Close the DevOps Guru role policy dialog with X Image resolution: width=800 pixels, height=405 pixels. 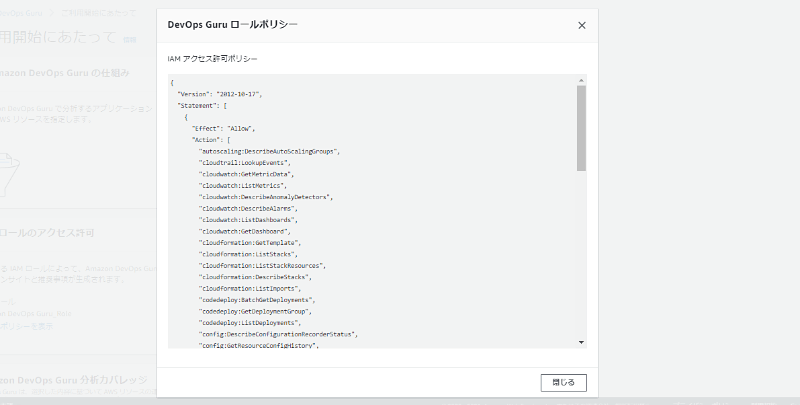pyautogui.click(x=582, y=26)
